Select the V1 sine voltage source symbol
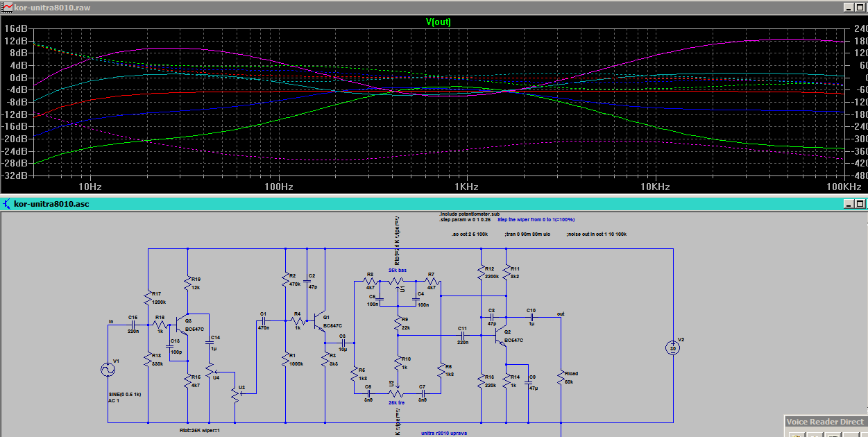The height and width of the screenshot is (437, 868). click(x=108, y=370)
